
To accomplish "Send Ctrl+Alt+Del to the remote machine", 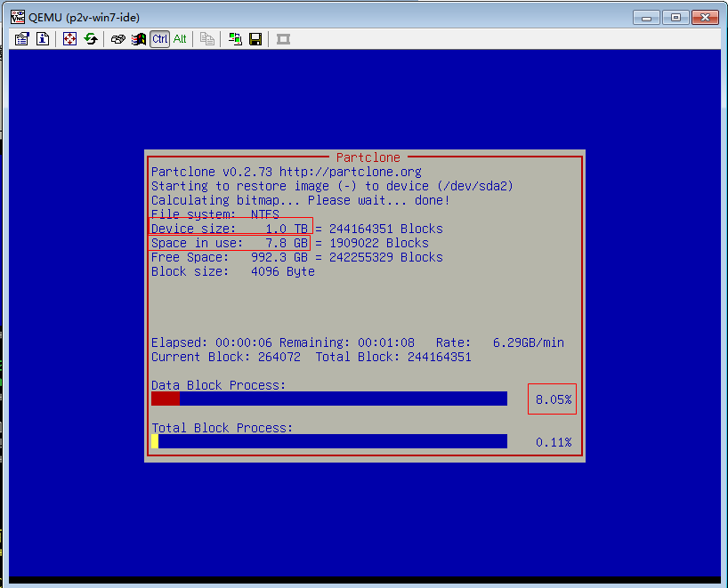I will pyautogui.click(x=118, y=39).
